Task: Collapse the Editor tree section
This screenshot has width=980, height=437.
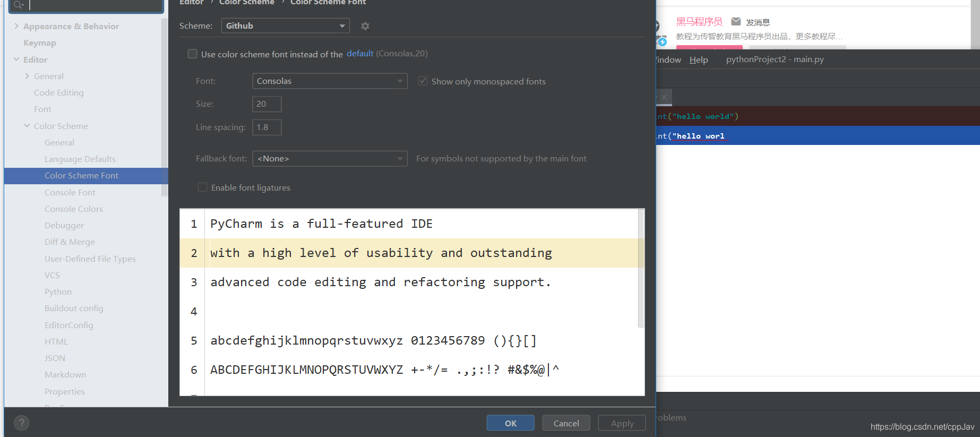Action: tap(16, 59)
